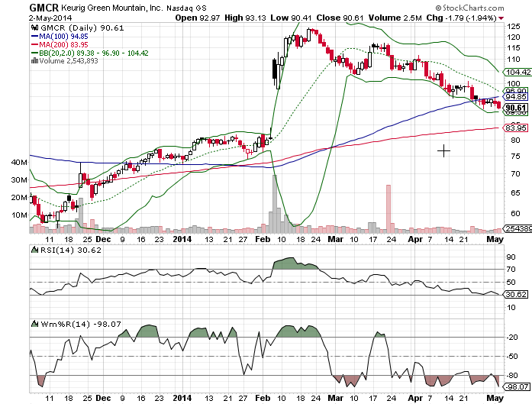Select the Volume 2.5M header value
The width and height of the screenshot is (532, 404).
395,18
